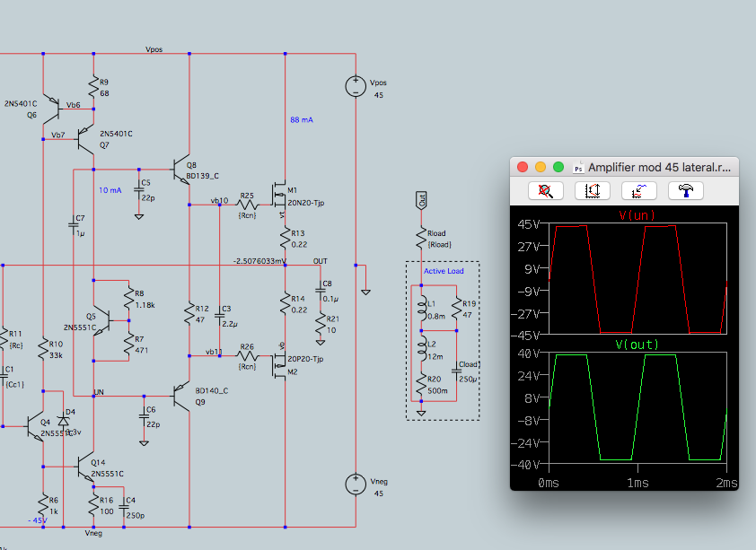Click the green fullscreen button of waveform window

pyautogui.click(x=558, y=167)
